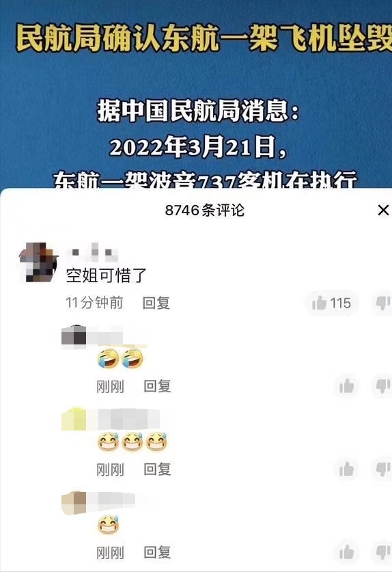Viewport: 392px width, 572px height.
Task: Dislike the last reply with one sweat-smile emoji
Action: (383, 552)
